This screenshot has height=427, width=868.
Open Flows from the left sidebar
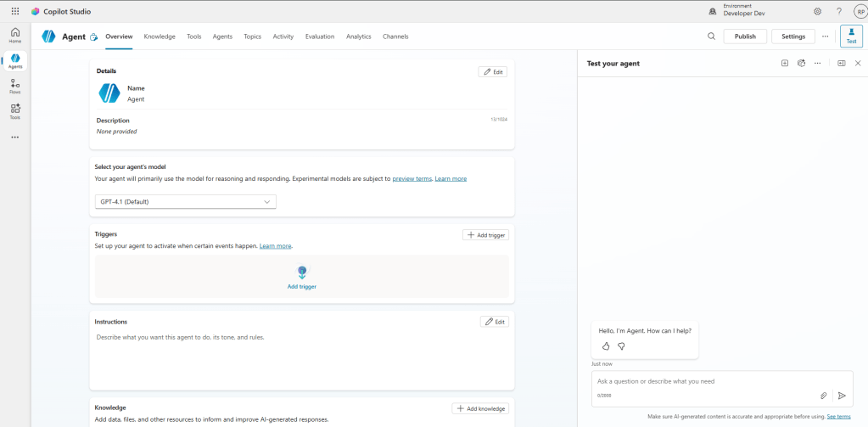15,85
